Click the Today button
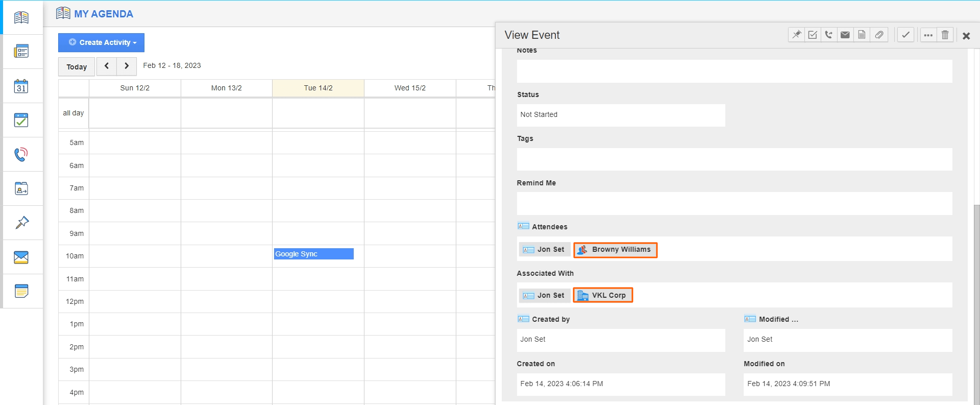 77,67
